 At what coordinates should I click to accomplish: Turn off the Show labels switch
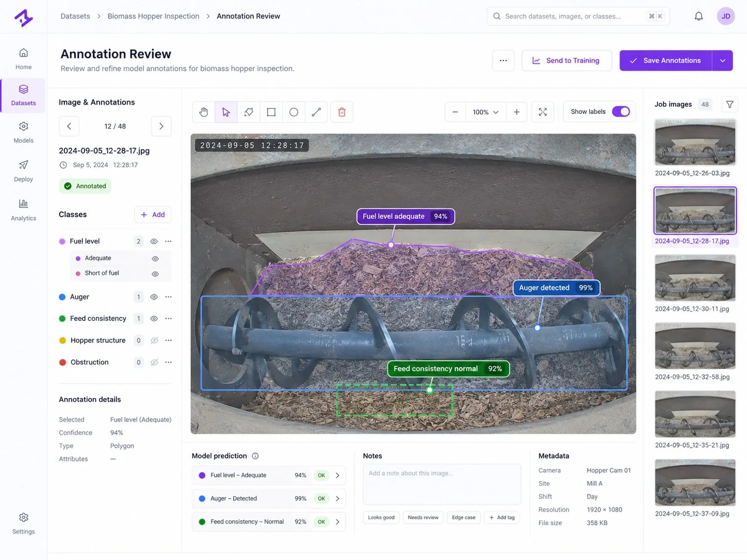[621, 112]
